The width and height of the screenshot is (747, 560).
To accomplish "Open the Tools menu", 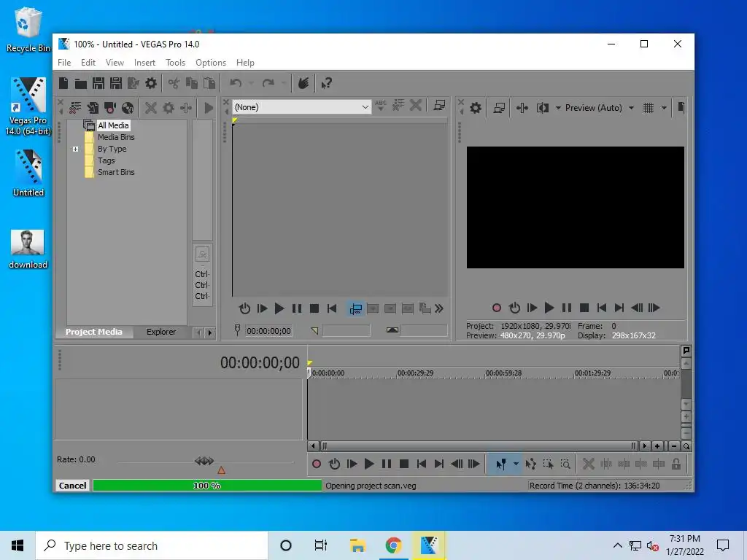I will coord(175,63).
